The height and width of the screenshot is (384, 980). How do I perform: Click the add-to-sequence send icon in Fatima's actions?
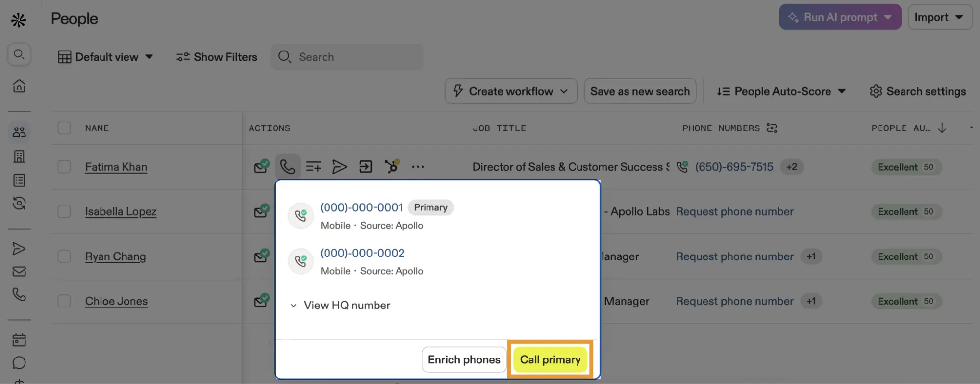[x=339, y=167]
